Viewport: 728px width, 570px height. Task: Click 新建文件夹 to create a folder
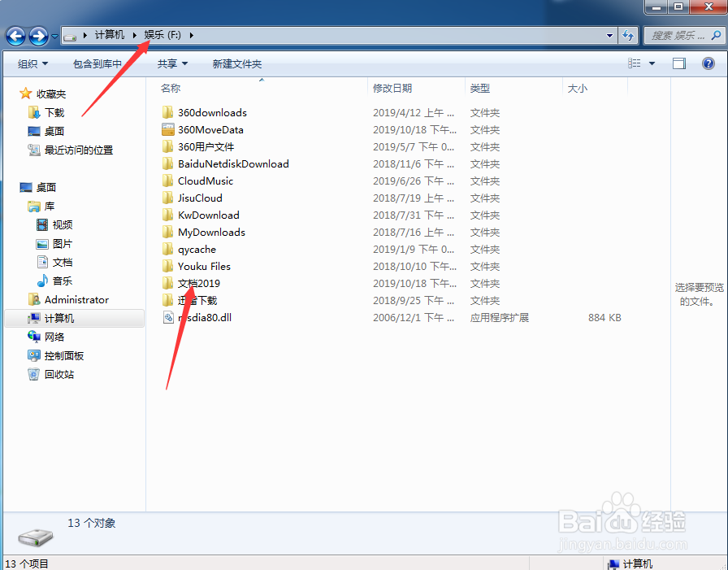pos(236,63)
